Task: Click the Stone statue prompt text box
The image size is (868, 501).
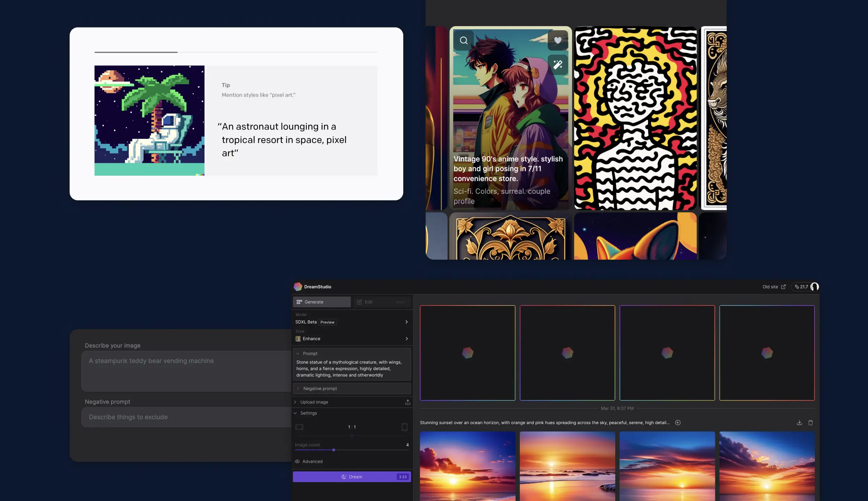Action: [352, 368]
